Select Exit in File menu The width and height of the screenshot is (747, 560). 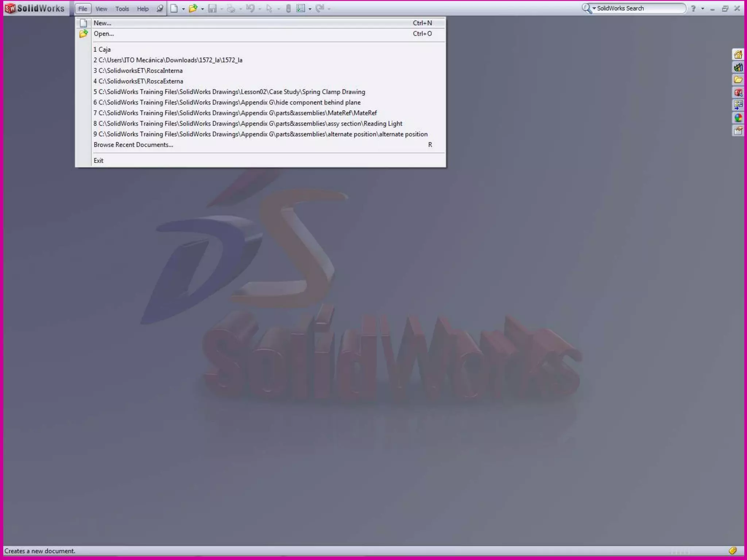(x=98, y=160)
